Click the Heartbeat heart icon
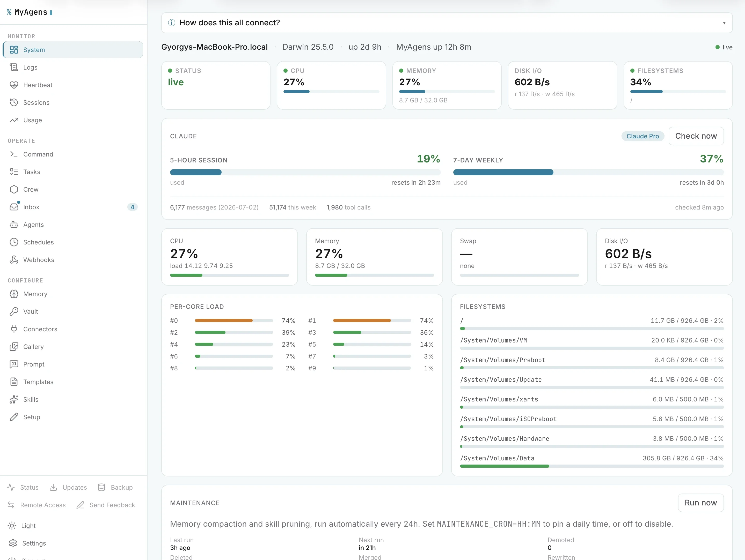 (14, 85)
